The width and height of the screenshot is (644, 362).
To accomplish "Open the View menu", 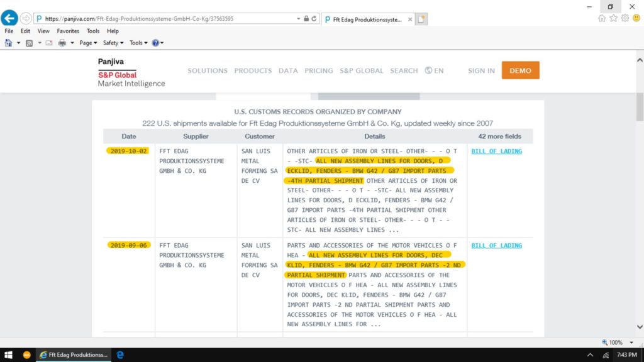I will 43,31.
